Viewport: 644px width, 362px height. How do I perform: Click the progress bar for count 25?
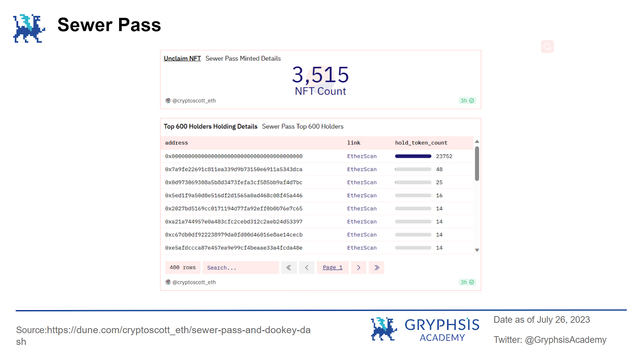pos(413,182)
